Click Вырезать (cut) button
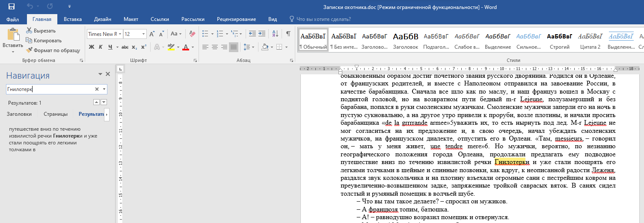The height and width of the screenshot is (223, 644). [x=41, y=31]
